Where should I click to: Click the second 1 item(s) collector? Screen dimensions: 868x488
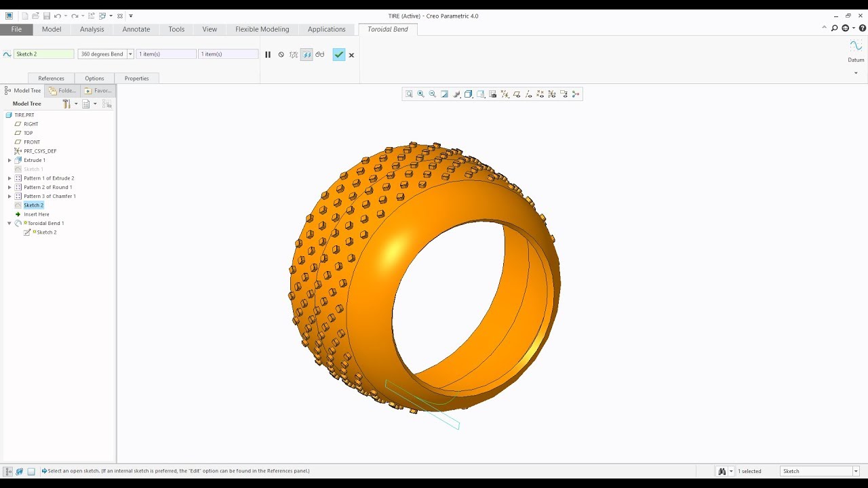pos(228,54)
